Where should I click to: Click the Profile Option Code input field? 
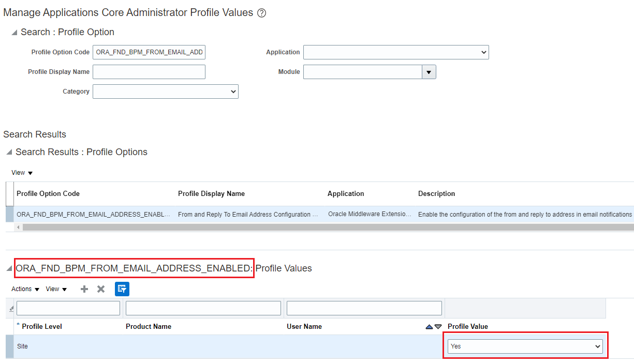tap(149, 52)
